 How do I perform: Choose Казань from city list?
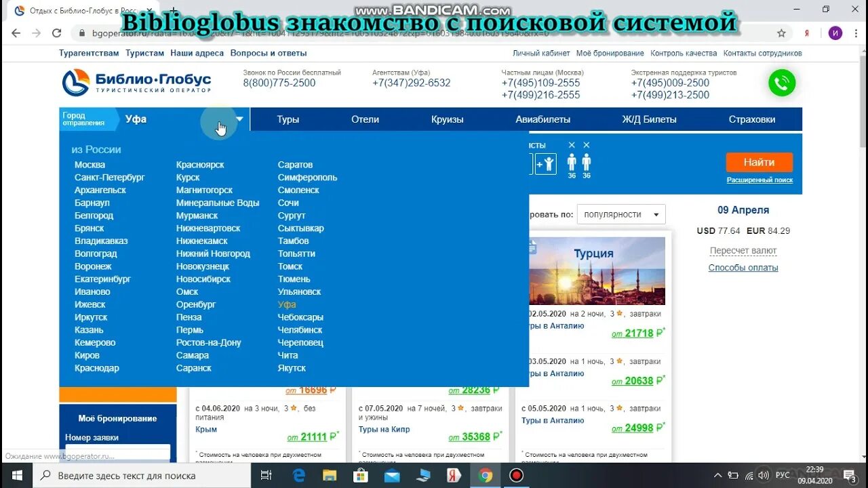[89, 330]
